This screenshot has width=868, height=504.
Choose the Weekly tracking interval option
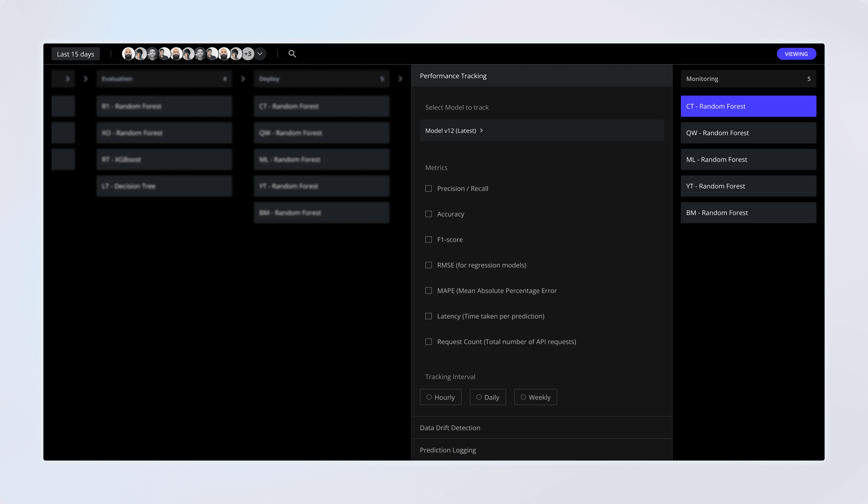coord(535,397)
